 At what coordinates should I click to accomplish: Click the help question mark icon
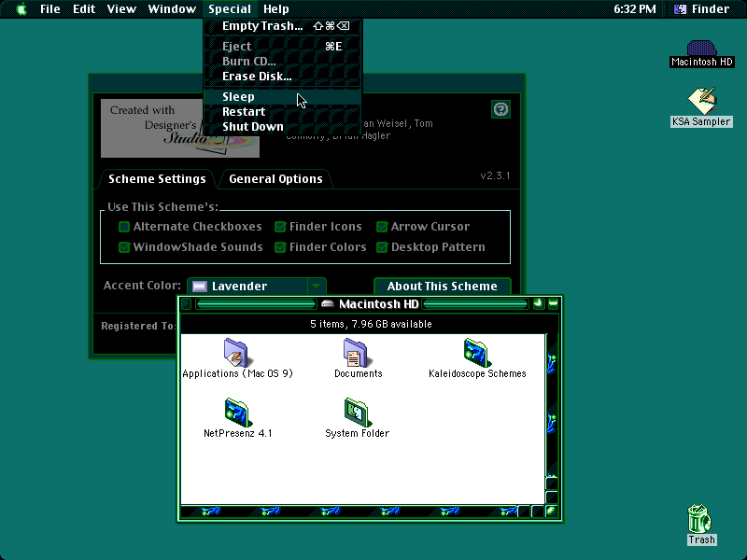point(500,109)
